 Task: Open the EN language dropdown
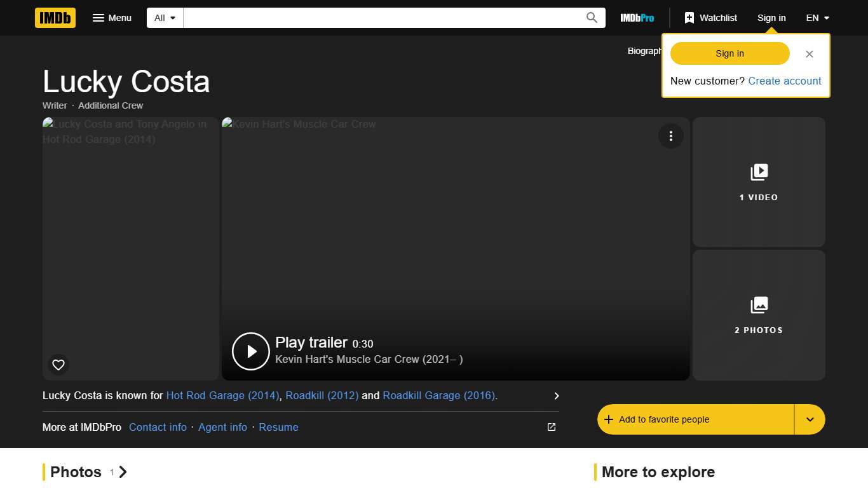click(x=817, y=18)
